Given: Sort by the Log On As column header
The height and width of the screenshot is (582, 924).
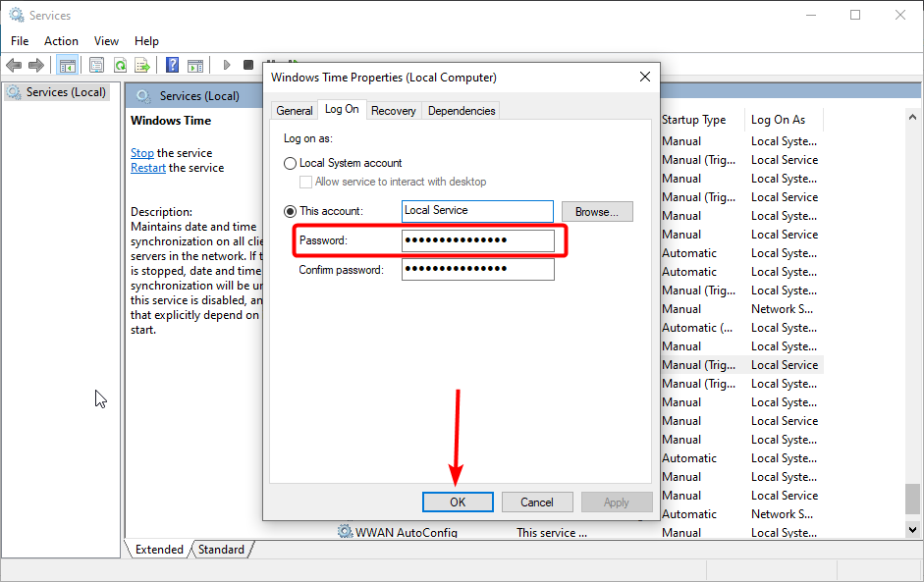Looking at the screenshot, I should coord(778,120).
